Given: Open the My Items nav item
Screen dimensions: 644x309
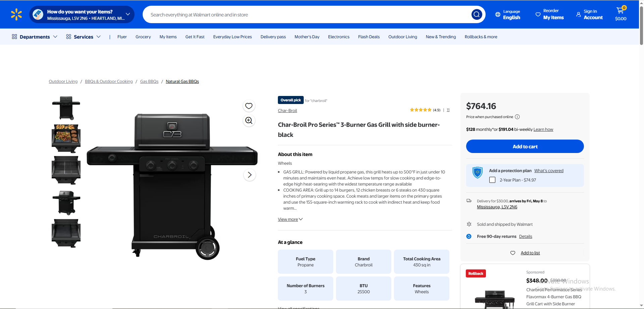Looking at the screenshot, I should tap(168, 37).
